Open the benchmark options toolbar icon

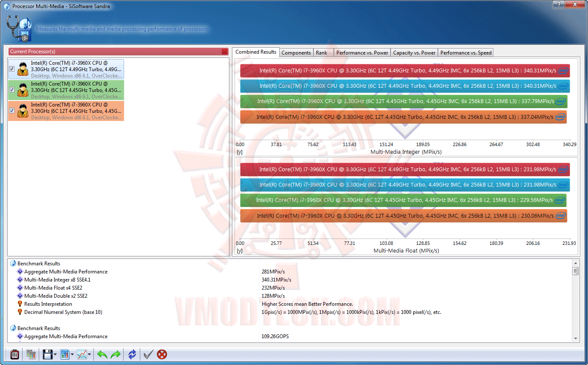pyautogui.click(x=14, y=354)
